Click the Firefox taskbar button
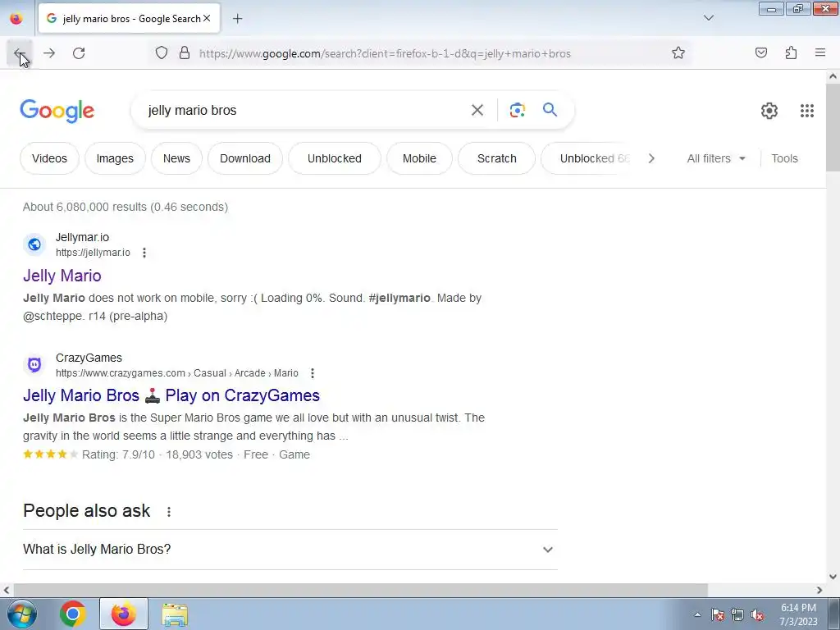 coord(123,614)
